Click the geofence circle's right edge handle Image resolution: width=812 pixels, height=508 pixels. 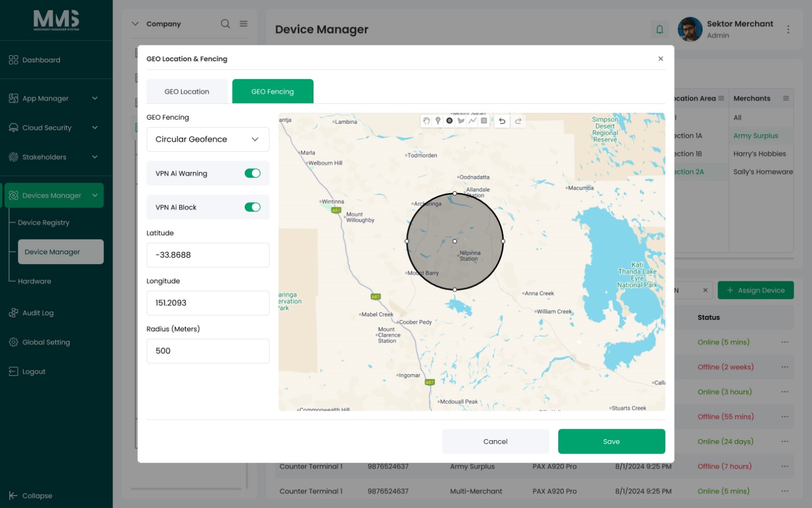click(503, 241)
